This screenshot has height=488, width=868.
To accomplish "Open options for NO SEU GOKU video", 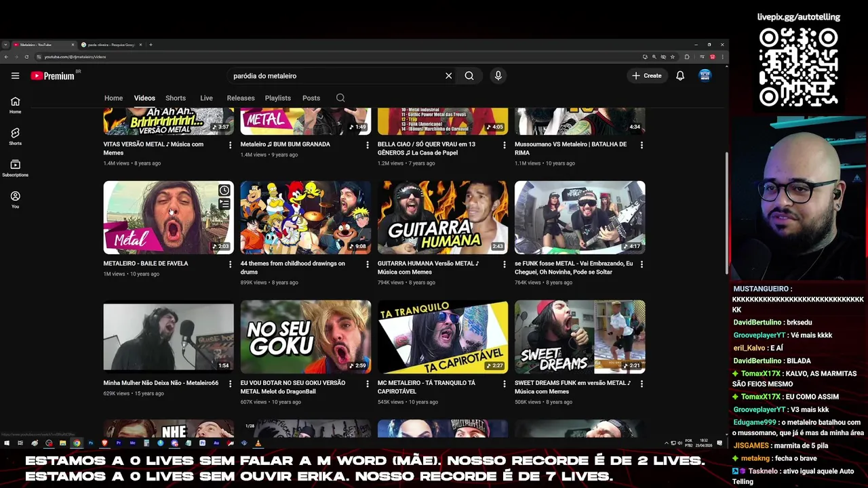I will click(368, 384).
